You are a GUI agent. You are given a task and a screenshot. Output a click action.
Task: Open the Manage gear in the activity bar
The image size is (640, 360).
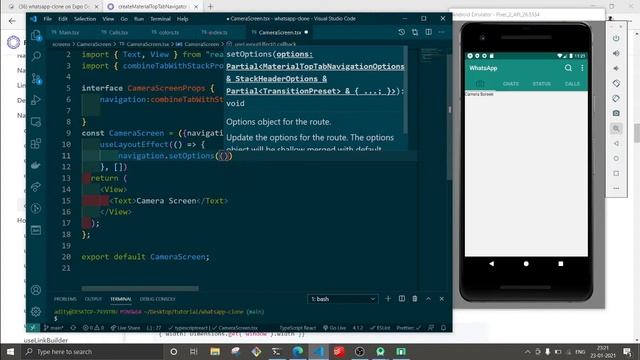point(36,311)
